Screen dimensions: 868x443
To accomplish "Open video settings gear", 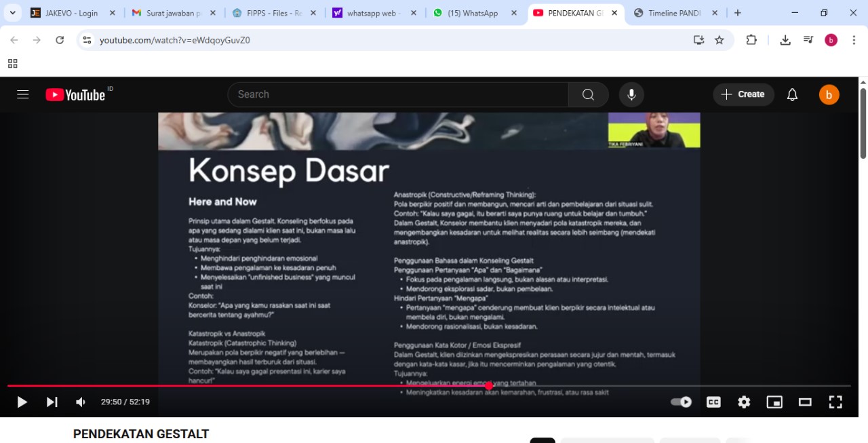I will point(744,402).
